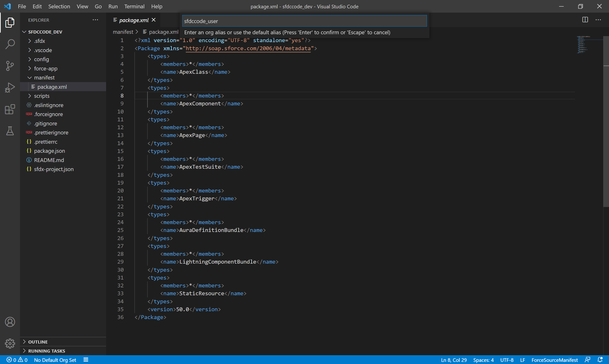This screenshot has width=609, height=364.
Task: Open the Extensions view
Action: [10, 109]
